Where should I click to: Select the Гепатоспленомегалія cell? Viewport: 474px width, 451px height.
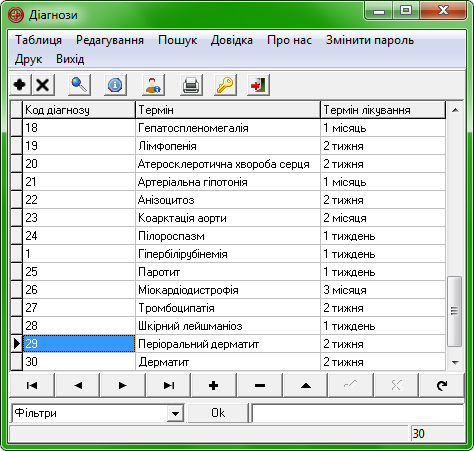click(228, 128)
